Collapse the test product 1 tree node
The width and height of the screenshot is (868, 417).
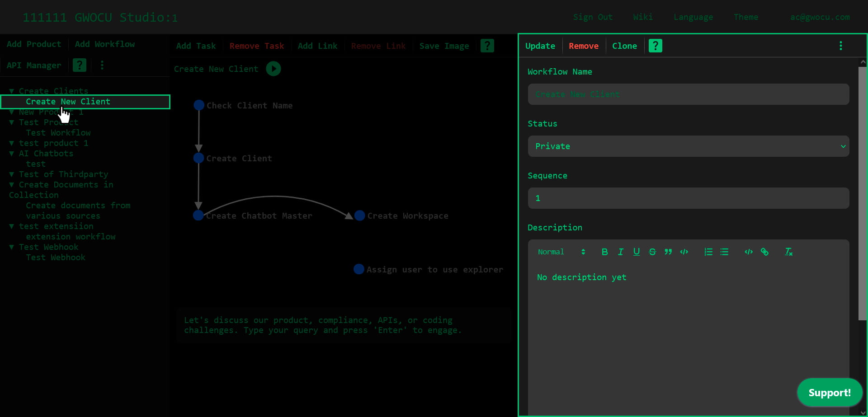[x=12, y=143]
